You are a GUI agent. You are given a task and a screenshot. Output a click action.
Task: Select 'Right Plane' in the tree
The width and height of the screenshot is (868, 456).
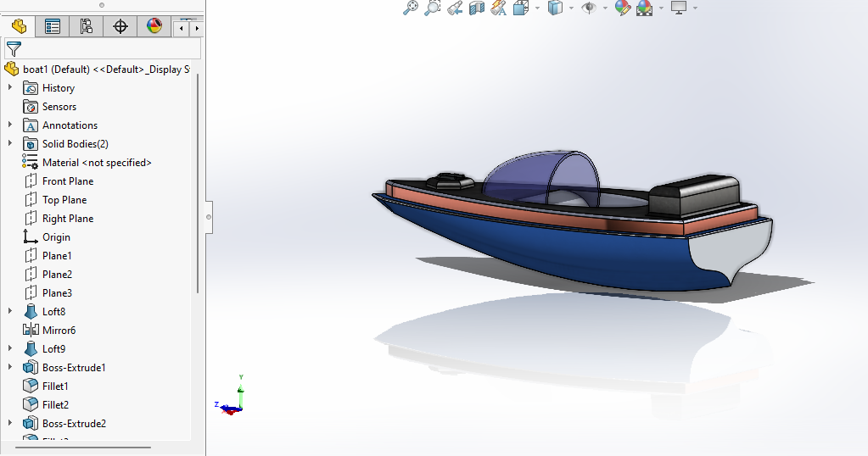point(68,219)
